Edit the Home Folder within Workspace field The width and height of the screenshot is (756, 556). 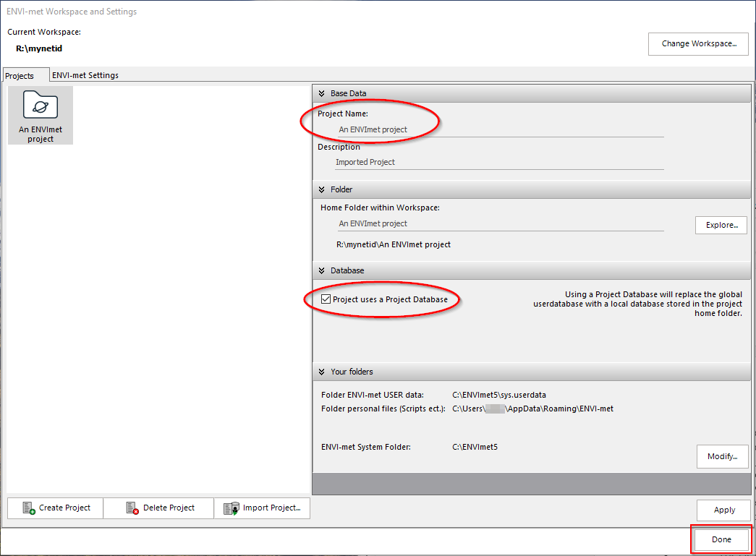(499, 223)
